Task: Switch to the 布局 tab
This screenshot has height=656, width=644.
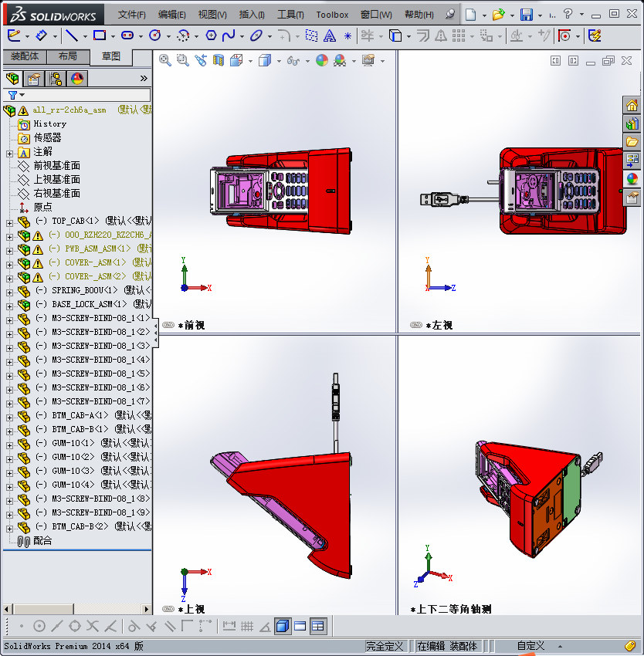Action: pos(68,56)
